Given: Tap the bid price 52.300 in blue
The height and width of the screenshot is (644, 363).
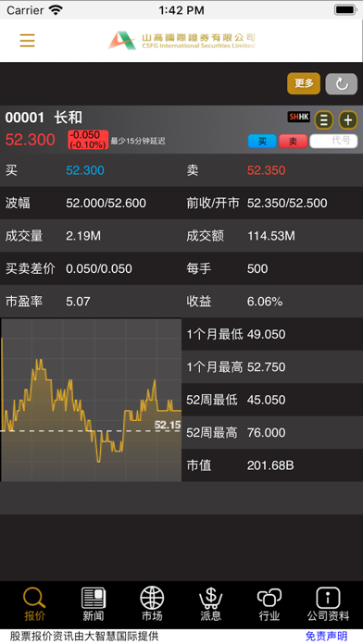Looking at the screenshot, I should click(85, 170).
